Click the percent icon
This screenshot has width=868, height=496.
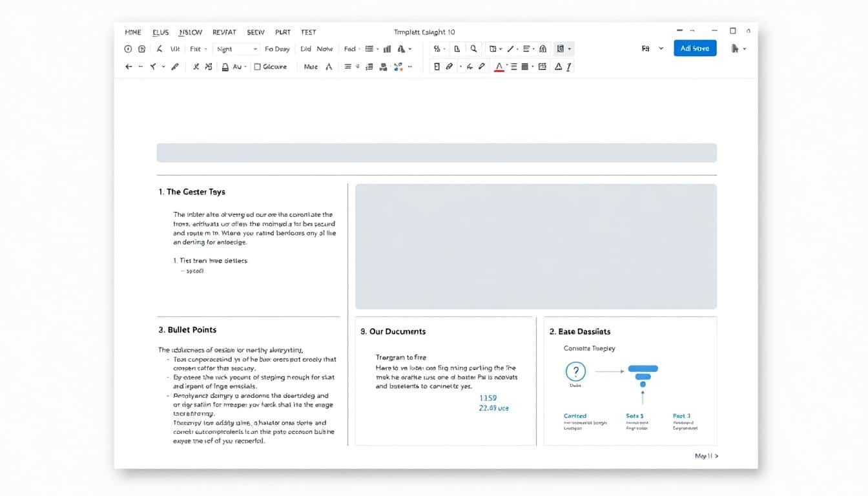tap(437, 49)
